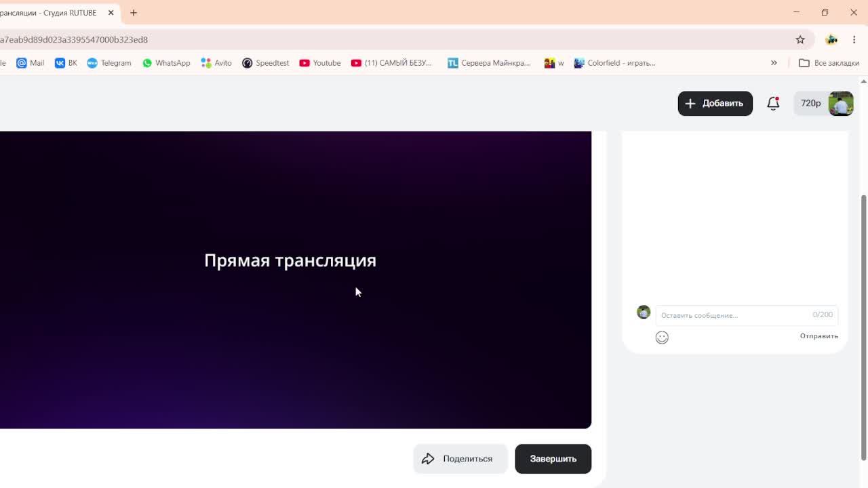
Task: Open the Chrome profile icon
Action: (831, 39)
